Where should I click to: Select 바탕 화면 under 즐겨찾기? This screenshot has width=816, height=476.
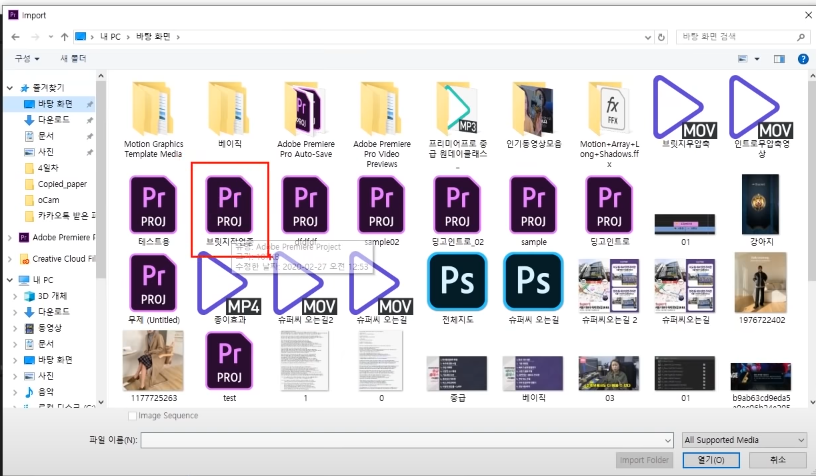[x=55, y=104]
